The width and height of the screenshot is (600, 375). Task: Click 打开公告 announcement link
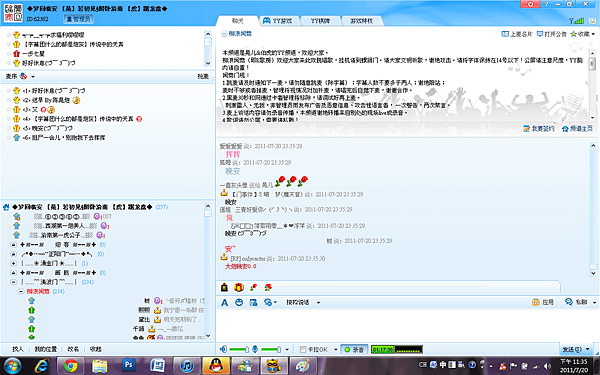point(551,34)
